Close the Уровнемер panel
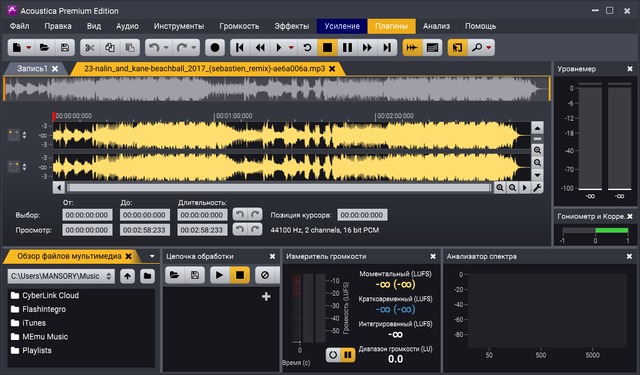This screenshot has height=375, width=640. tap(630, 69)
